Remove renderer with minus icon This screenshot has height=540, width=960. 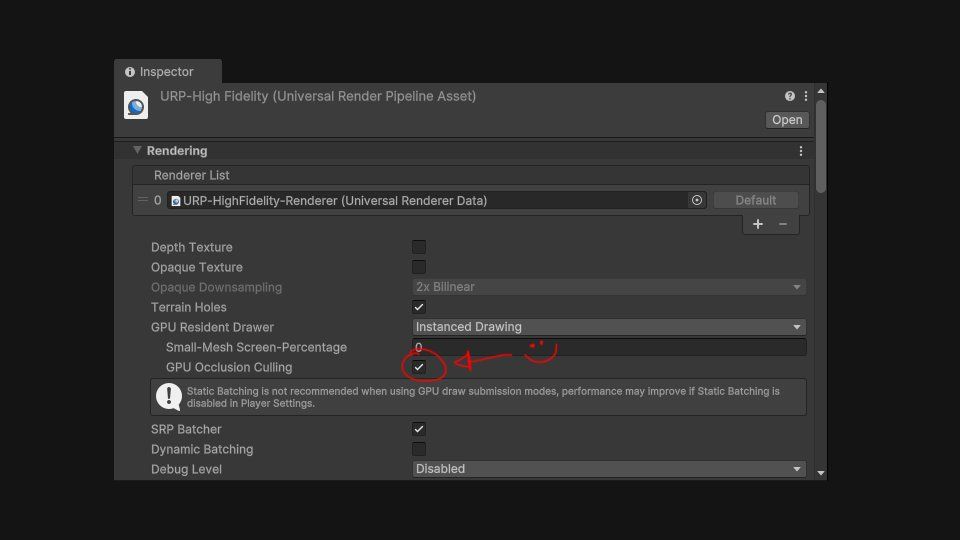click(x=782, y=224)
